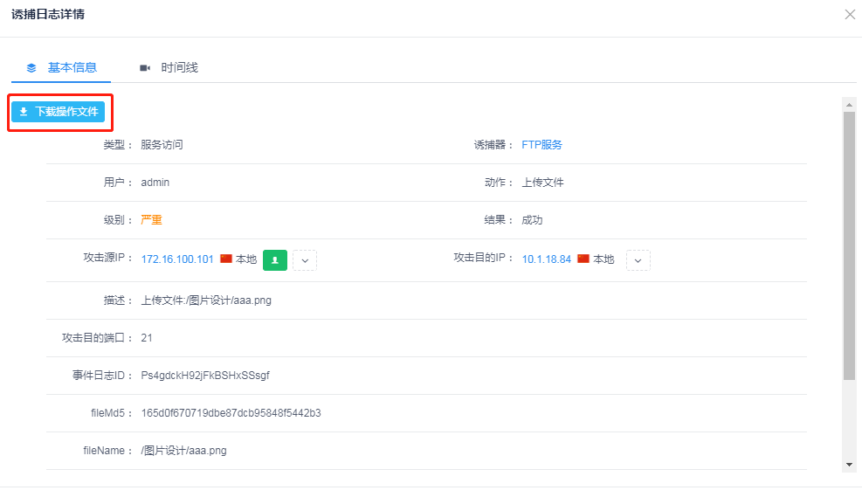Click the vertical scrollbar thumb
The height and width of the screenshot is (504, 862).
tap(849, 245)
